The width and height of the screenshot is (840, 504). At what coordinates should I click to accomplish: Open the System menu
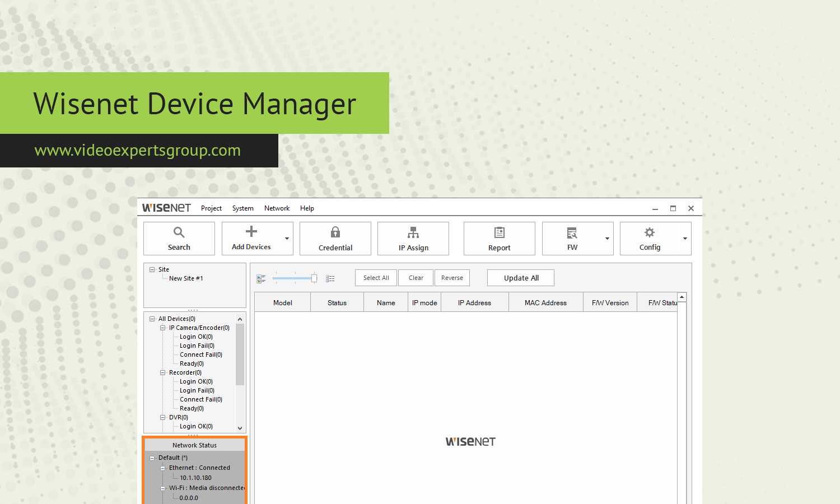pos(243,208)
